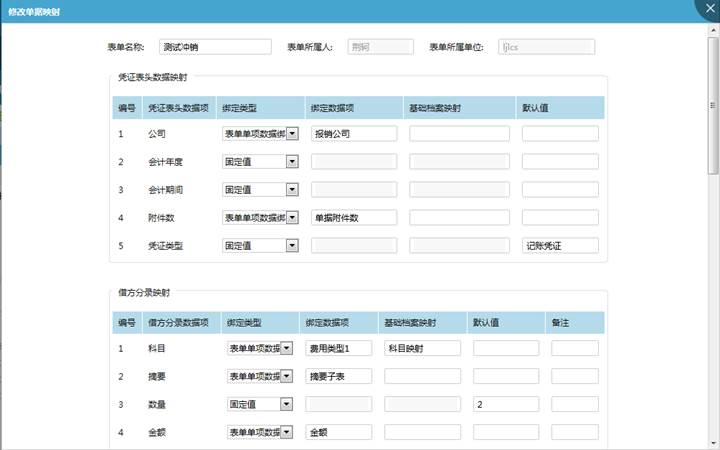Click the 科目映射 base archive mapping field

pos(422,349)
